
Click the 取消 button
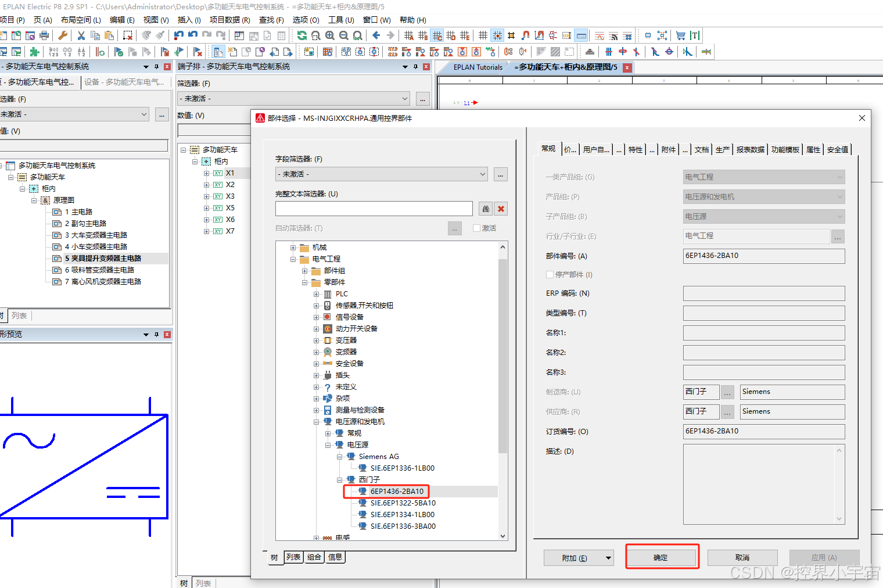[x=742, y=558]
